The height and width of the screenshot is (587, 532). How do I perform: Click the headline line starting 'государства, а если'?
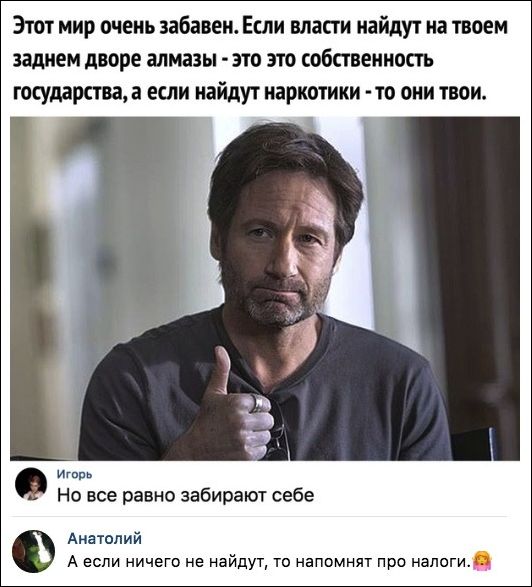(x=250, y=91)
